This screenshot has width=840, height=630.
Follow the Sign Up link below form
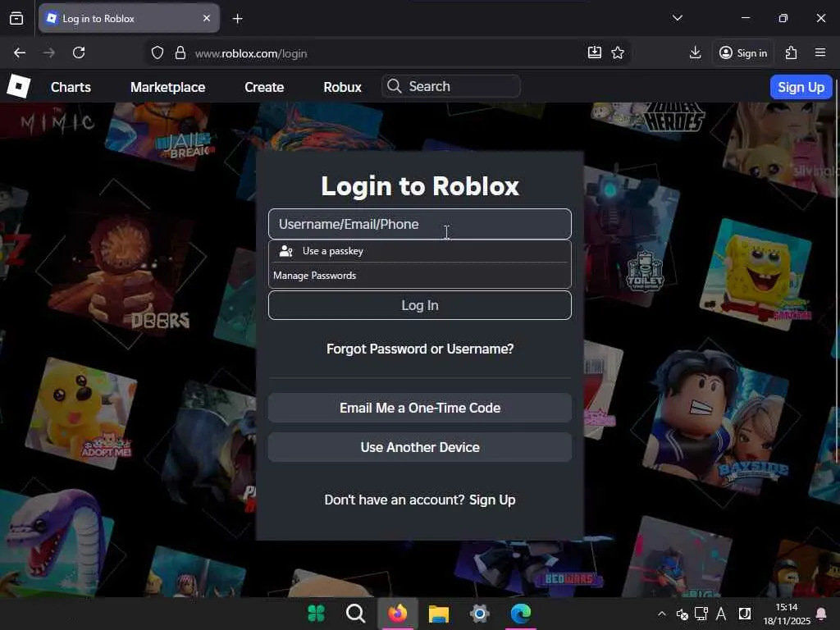492,500
